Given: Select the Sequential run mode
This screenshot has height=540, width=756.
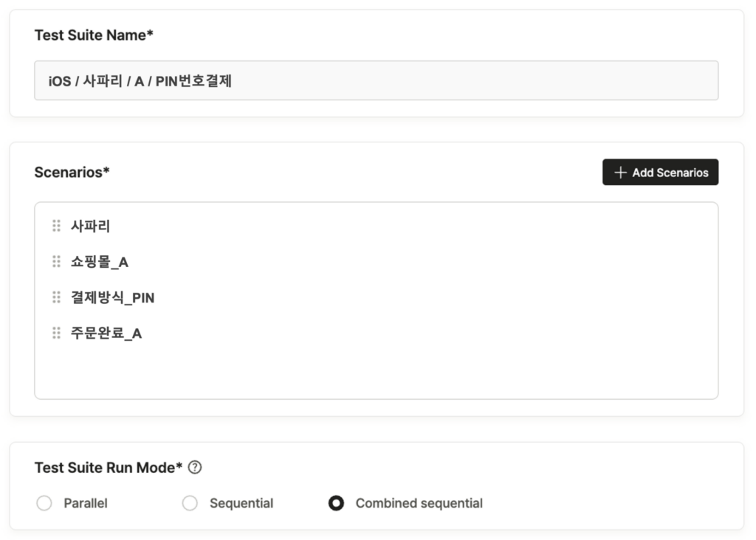Looking at the screenshot, I should click(190, 503).
